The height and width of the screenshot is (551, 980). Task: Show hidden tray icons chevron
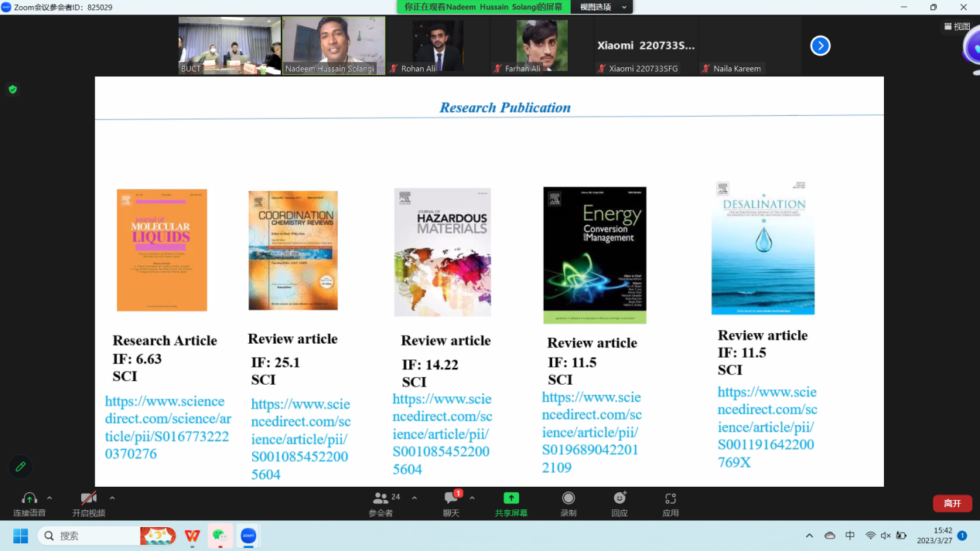[x=809, y=536]
